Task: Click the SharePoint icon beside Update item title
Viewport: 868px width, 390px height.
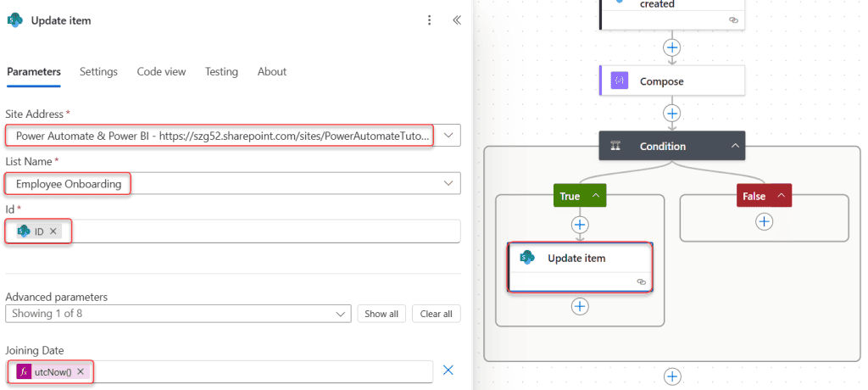Action: [x=15, y=20]
